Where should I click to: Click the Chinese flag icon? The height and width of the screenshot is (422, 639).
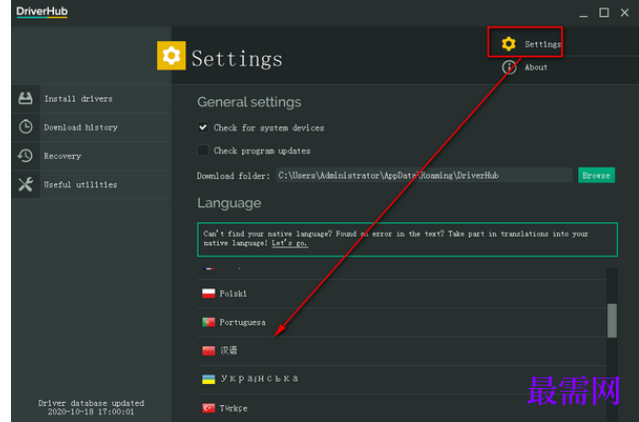208,351
